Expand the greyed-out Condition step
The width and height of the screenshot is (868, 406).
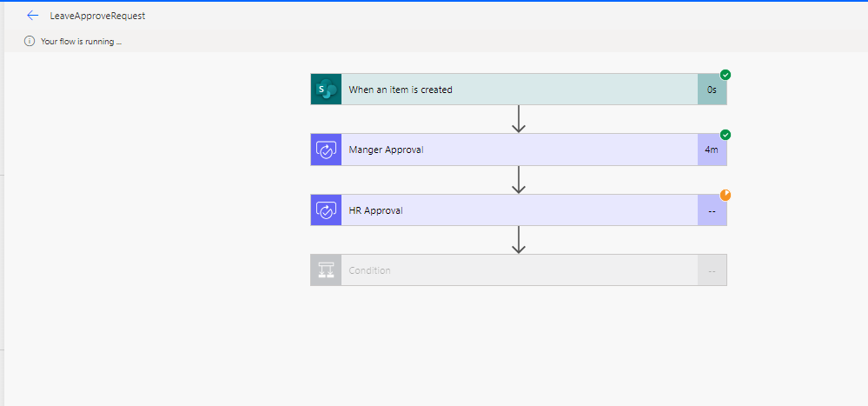[x=519, y=270]
